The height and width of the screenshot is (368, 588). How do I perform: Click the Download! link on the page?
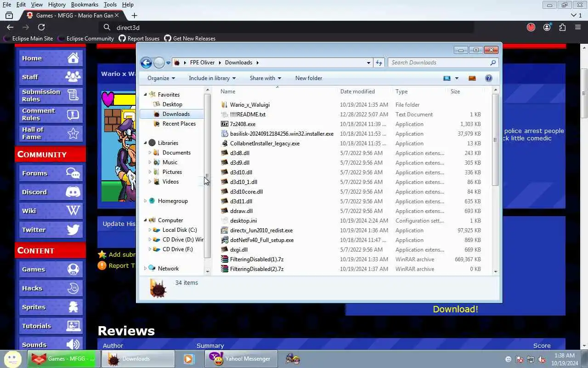point(455,309)
